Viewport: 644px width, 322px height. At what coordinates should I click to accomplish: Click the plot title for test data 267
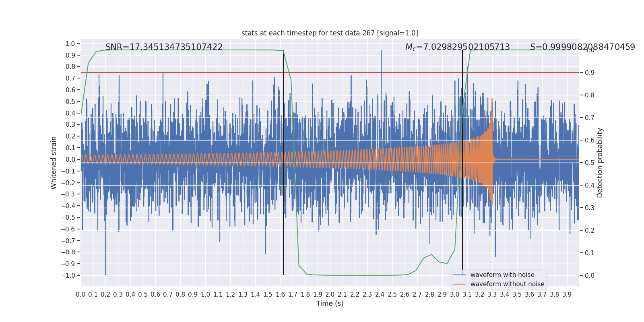[330, 33]
